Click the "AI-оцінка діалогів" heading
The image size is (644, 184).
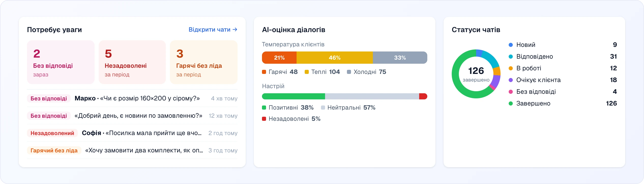click(x=294, y=30)
